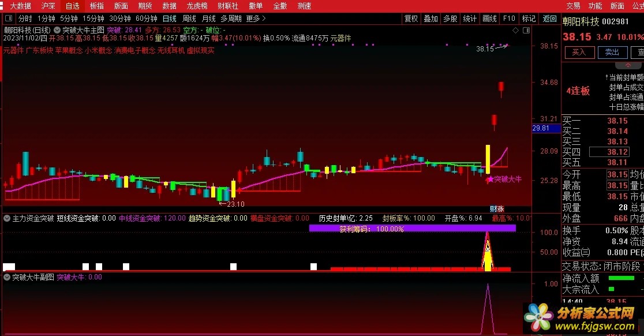Click the 消费电子概念 concept tag

point(135,51)
